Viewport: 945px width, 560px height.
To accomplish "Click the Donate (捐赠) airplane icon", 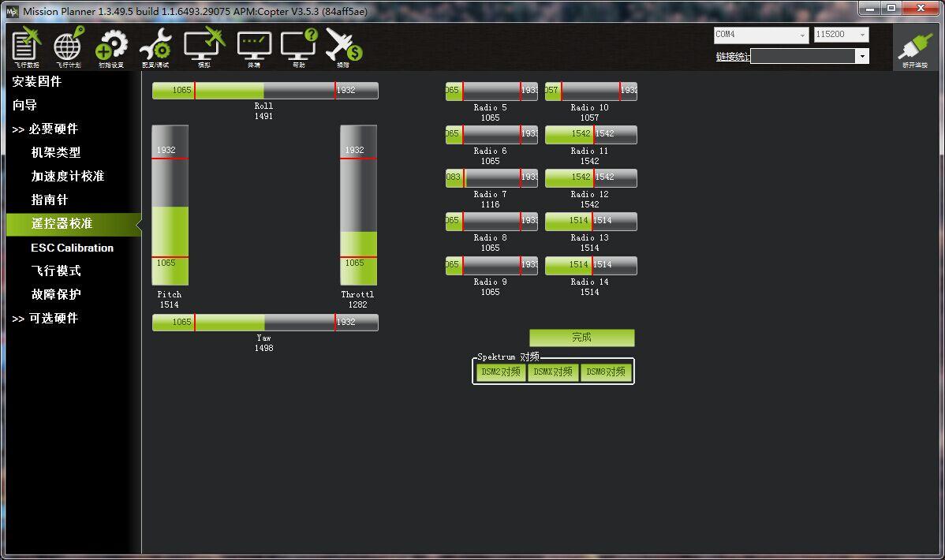I will tap(343, 46).
